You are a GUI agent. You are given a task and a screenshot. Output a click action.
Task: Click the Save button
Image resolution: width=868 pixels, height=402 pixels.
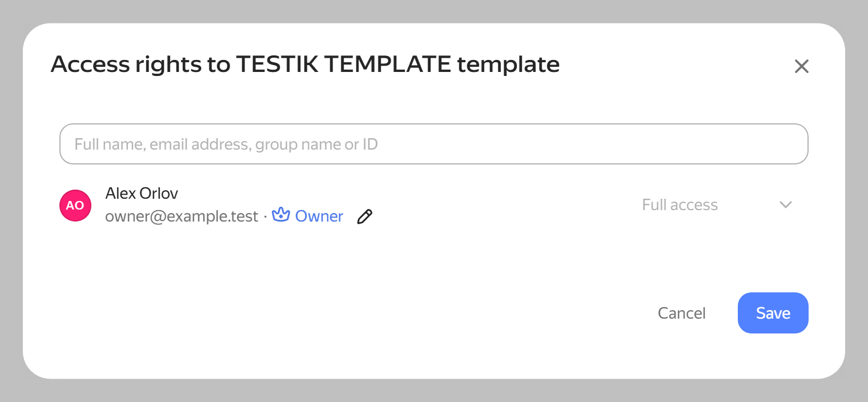point(773,313)
